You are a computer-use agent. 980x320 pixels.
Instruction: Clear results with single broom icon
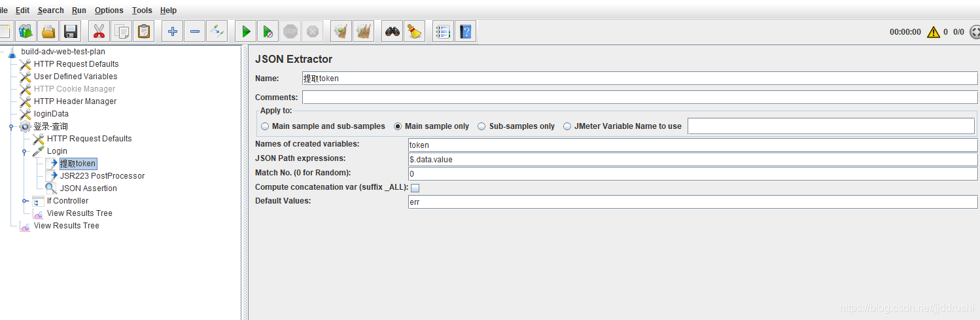[x=341, y=31]
